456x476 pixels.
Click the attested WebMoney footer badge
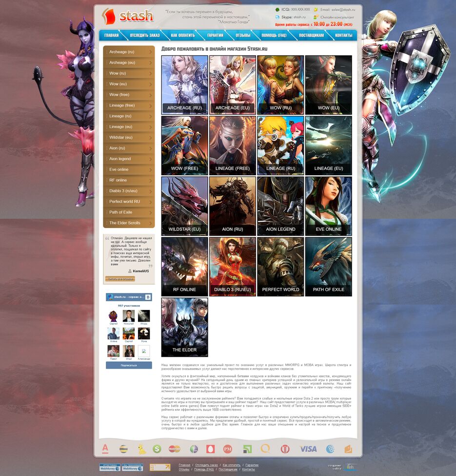click(x=110, y=467)
